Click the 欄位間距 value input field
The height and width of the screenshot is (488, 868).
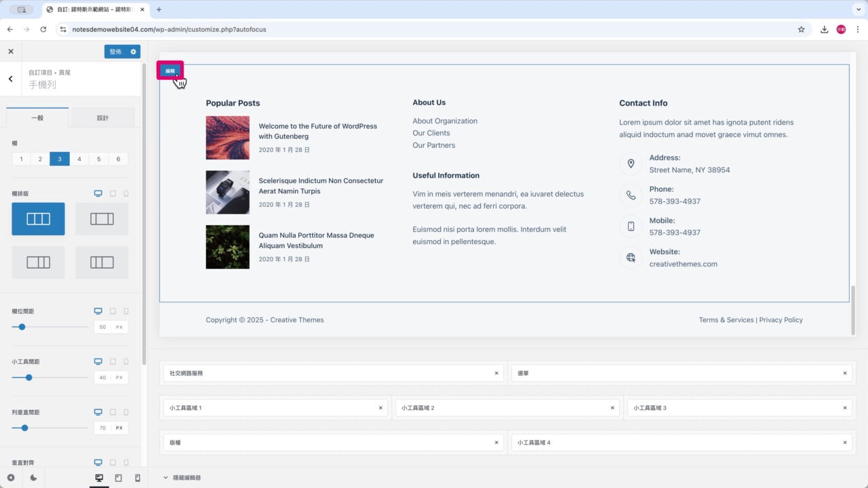[x=102, y=327]
